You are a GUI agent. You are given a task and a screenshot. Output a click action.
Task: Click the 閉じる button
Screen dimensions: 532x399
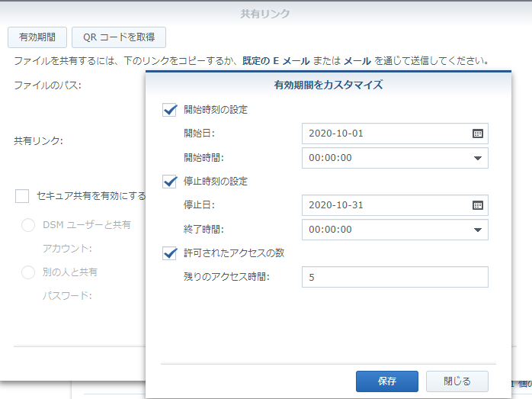point(457,381)
